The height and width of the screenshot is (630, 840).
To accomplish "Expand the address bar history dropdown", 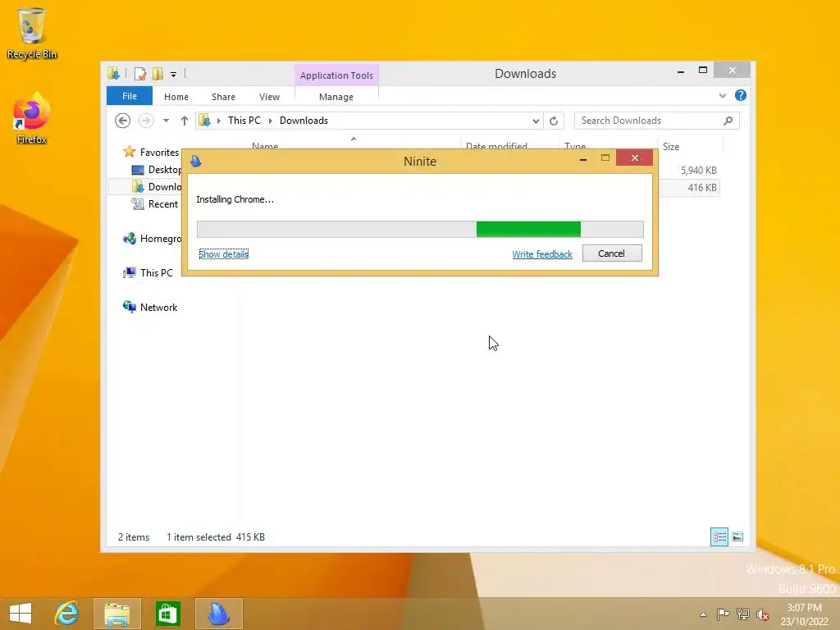I will coord(536,121).
